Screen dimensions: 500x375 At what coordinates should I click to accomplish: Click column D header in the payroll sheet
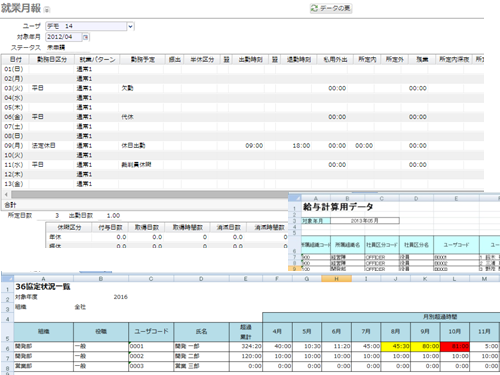416,199
